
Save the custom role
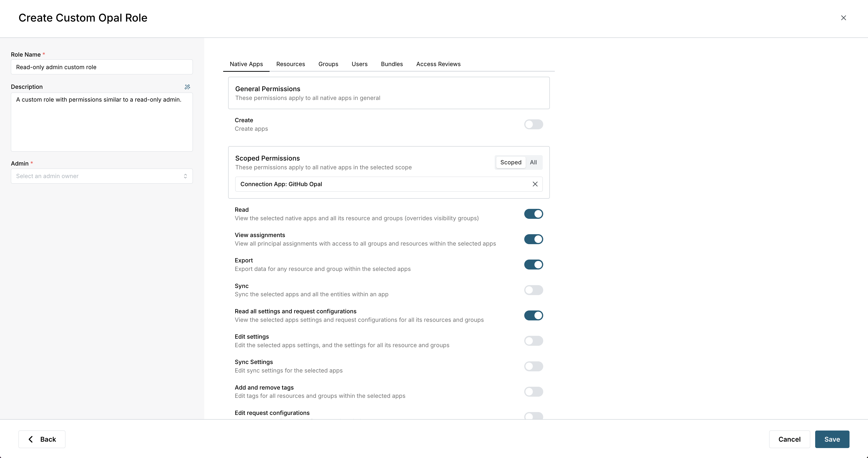[832, 439]
